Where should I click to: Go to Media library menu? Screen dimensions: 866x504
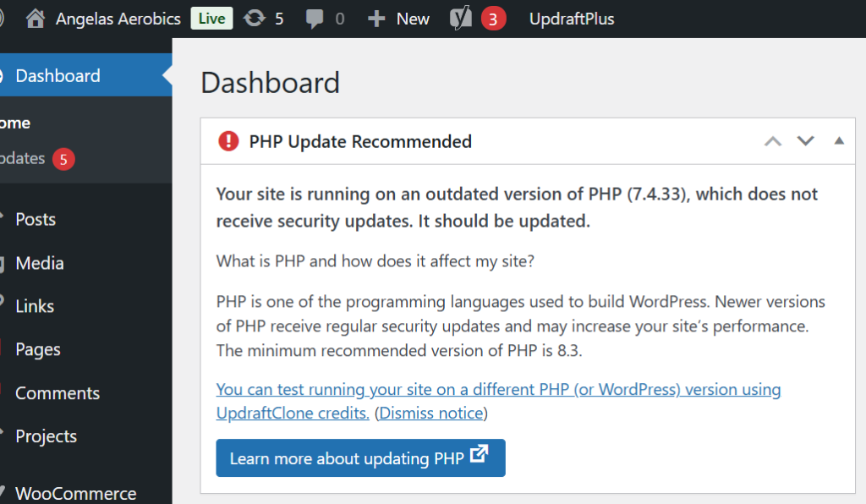40,263
